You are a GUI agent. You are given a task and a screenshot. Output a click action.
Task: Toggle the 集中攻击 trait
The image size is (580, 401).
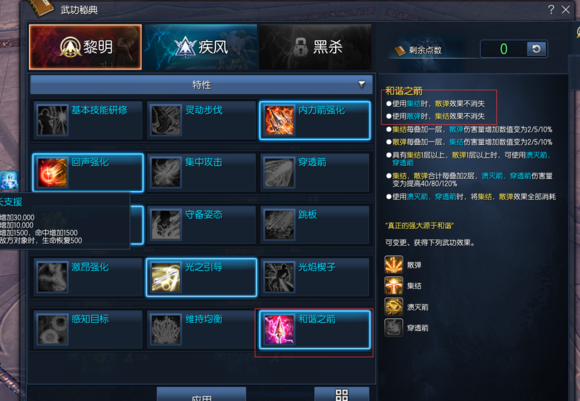click(202, 173)
